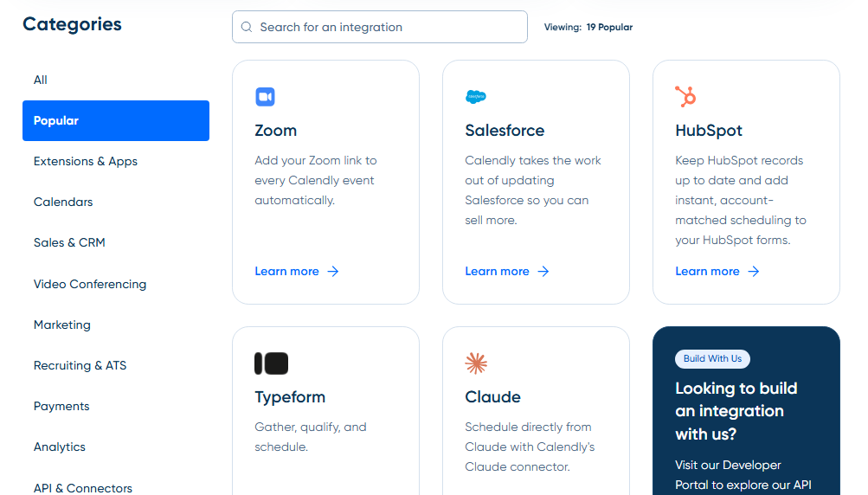
Task: Click the Typeform card title
Action: pos(290,397)
